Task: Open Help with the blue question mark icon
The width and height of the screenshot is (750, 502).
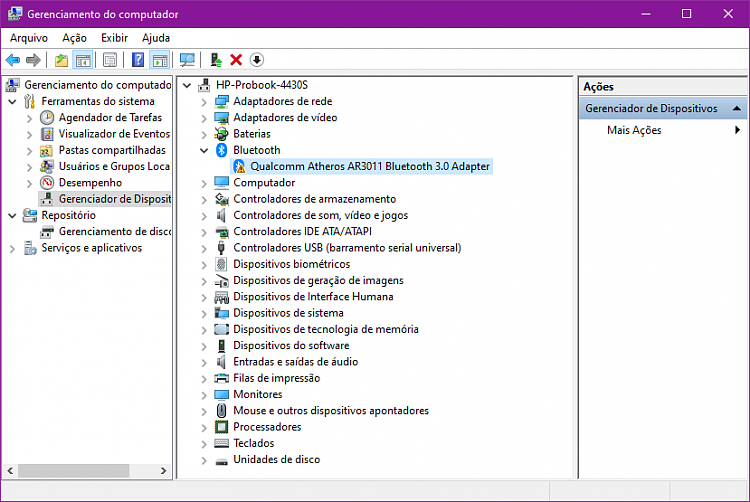Action: 138,60
